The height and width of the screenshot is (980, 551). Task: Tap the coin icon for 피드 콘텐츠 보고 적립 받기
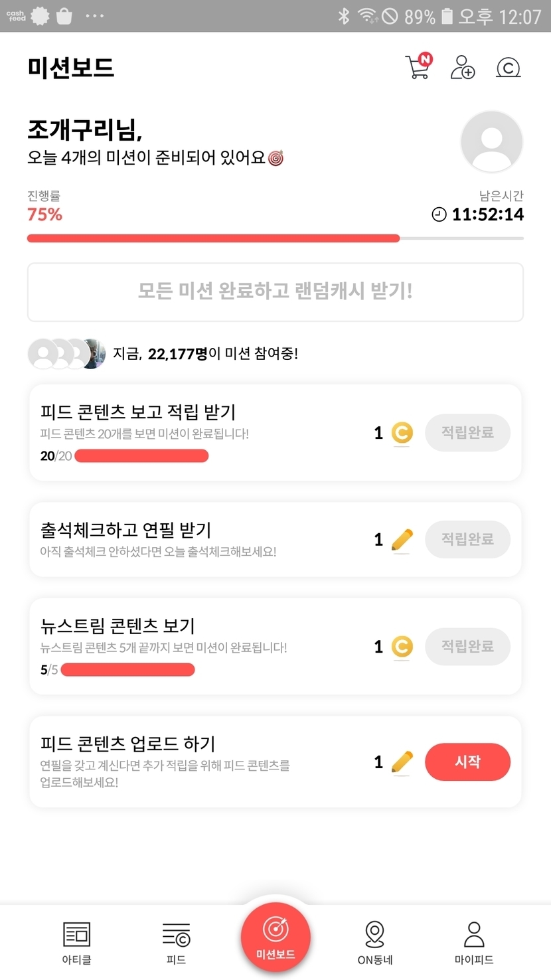click(402, 433)
